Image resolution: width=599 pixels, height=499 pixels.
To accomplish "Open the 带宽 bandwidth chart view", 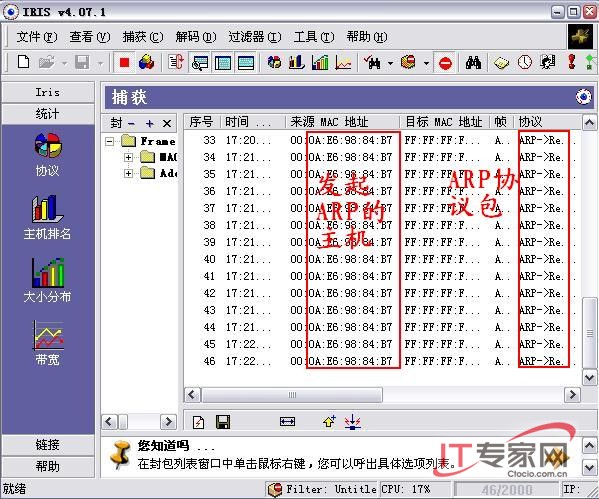I will [47, 343].
